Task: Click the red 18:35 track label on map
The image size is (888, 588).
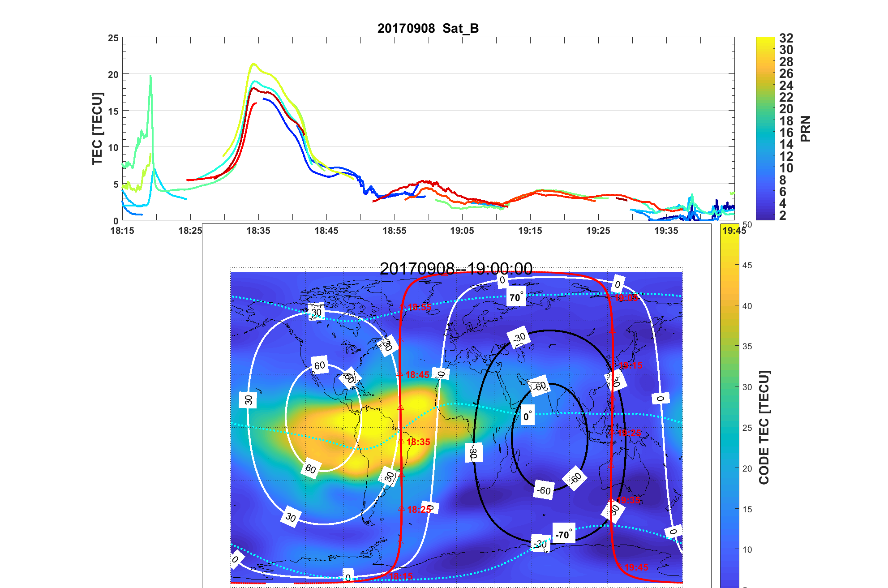Action: tap(418, 442)
